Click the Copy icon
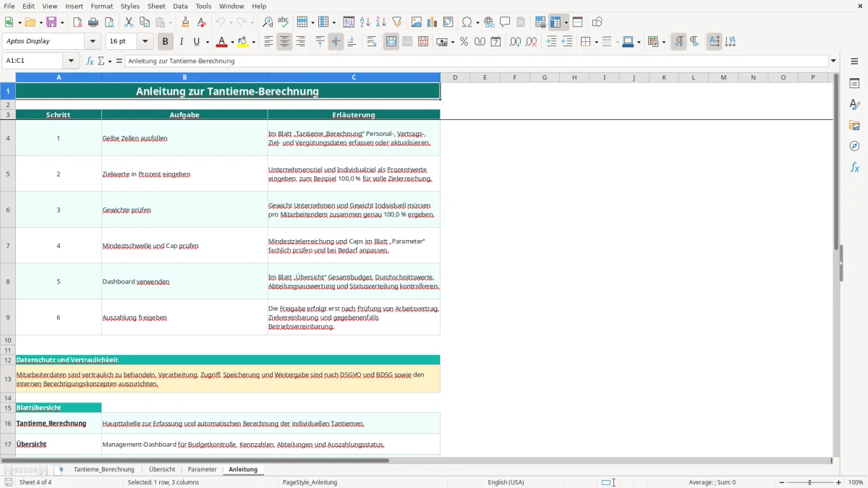Image resolution: width=868 pixels, height=488 pixels. (x=145, y=22)
